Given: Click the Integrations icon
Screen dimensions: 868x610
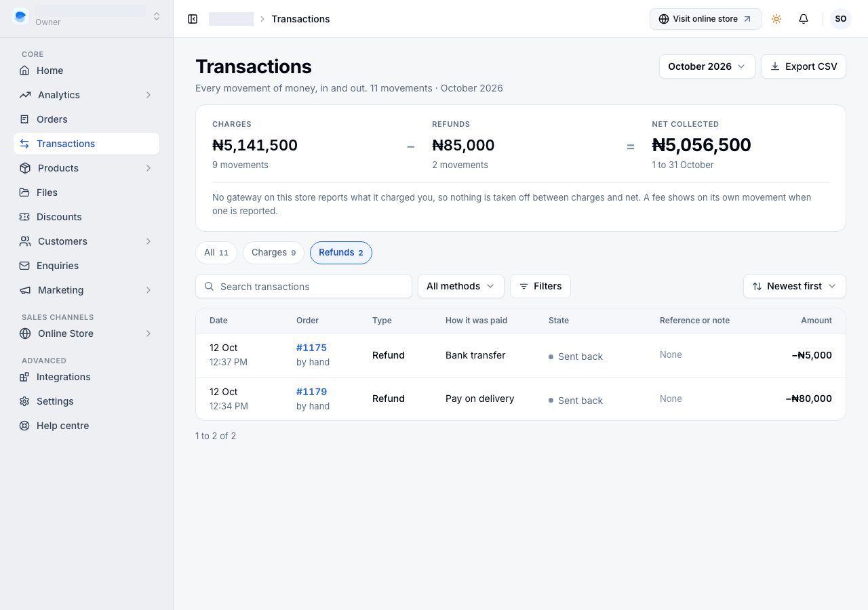Looking at the screenshot, I should click(24, 377).
